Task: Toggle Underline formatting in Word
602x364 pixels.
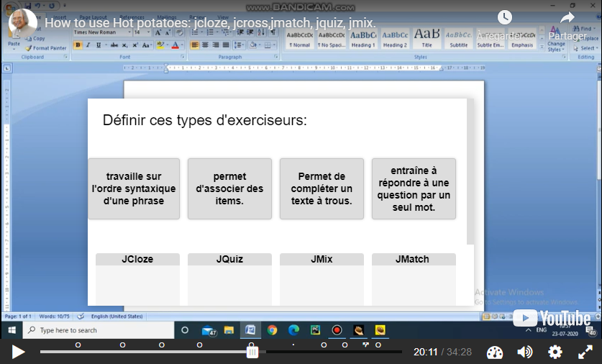Action: (x=99, y=45)
